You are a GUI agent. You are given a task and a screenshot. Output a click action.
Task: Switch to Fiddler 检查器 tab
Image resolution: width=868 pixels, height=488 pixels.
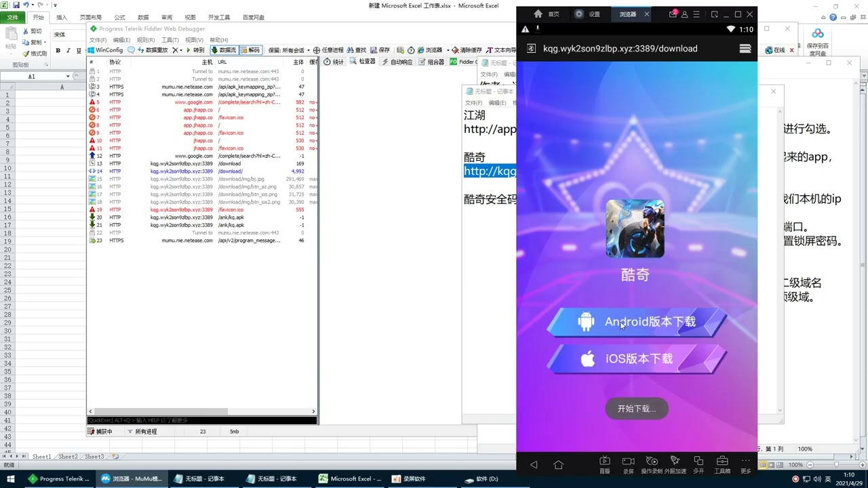[x=363, y=62]
